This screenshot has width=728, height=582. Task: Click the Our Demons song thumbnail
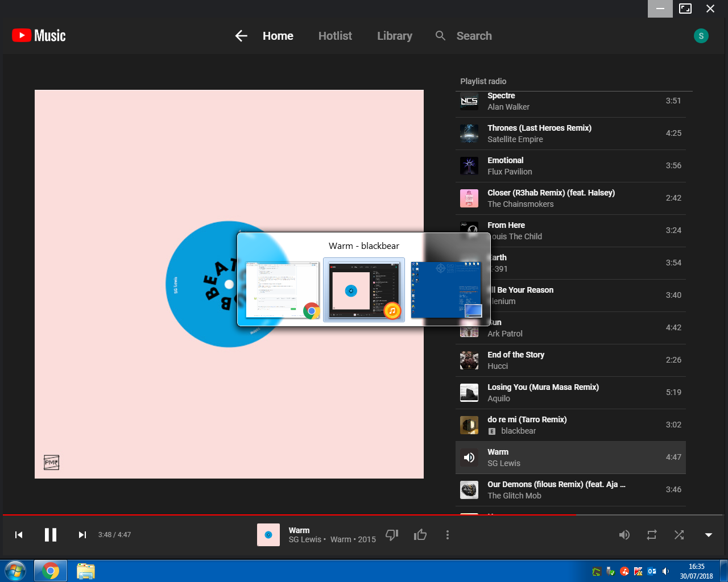point(469,490)
